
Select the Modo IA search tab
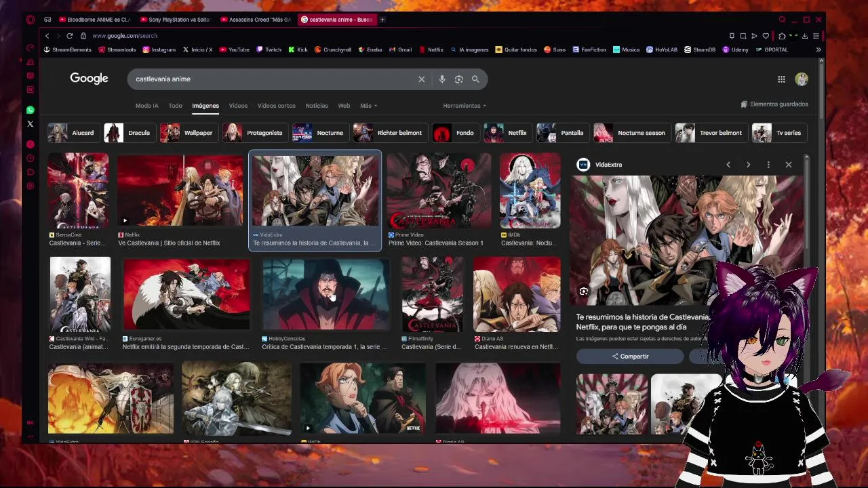click(x=146, y=106)
